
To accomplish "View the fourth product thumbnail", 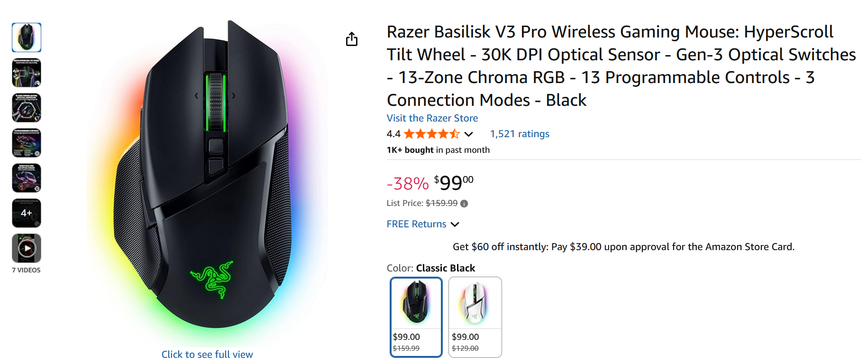I will click(x=27, y=143).
